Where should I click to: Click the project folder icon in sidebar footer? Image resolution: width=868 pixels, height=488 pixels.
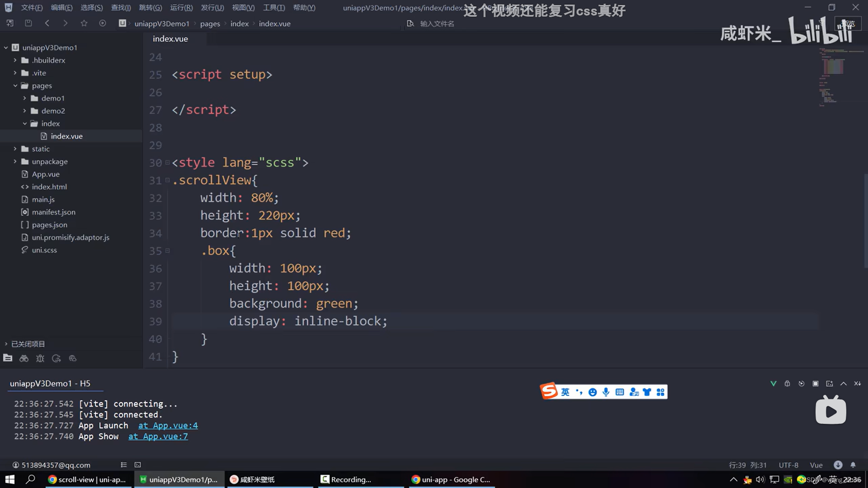[8, 358]
